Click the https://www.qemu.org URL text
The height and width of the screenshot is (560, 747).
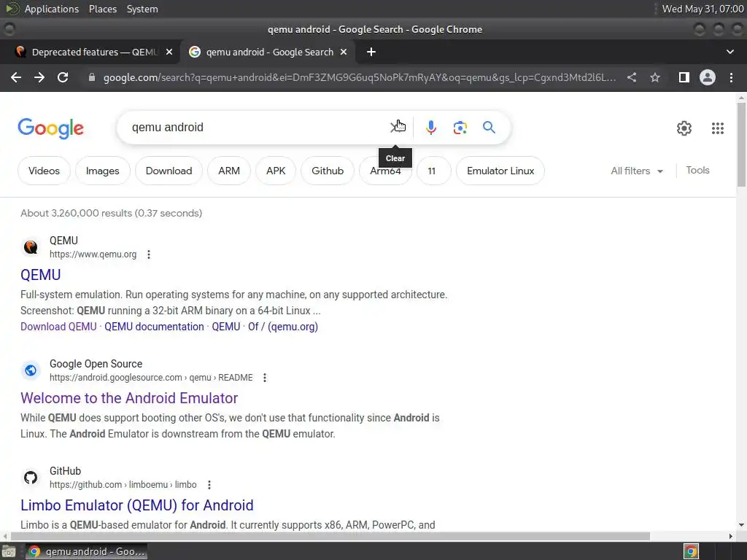[x=93, y=254]
